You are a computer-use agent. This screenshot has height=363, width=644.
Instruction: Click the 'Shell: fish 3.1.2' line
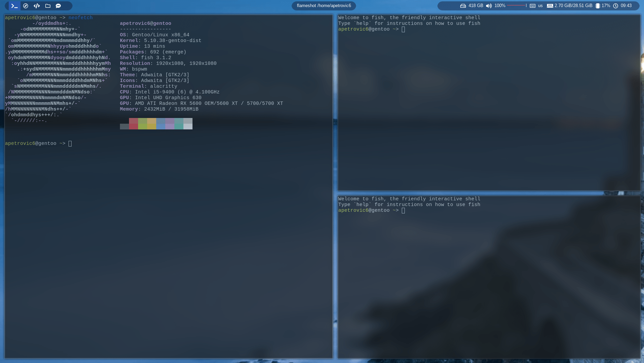145,58
